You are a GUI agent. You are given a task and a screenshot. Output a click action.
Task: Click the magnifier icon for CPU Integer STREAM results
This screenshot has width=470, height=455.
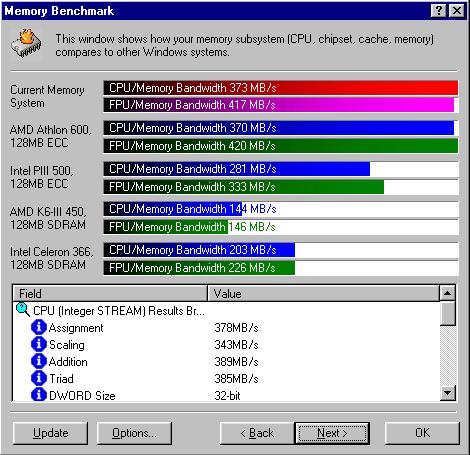click(x=23, y=310)
